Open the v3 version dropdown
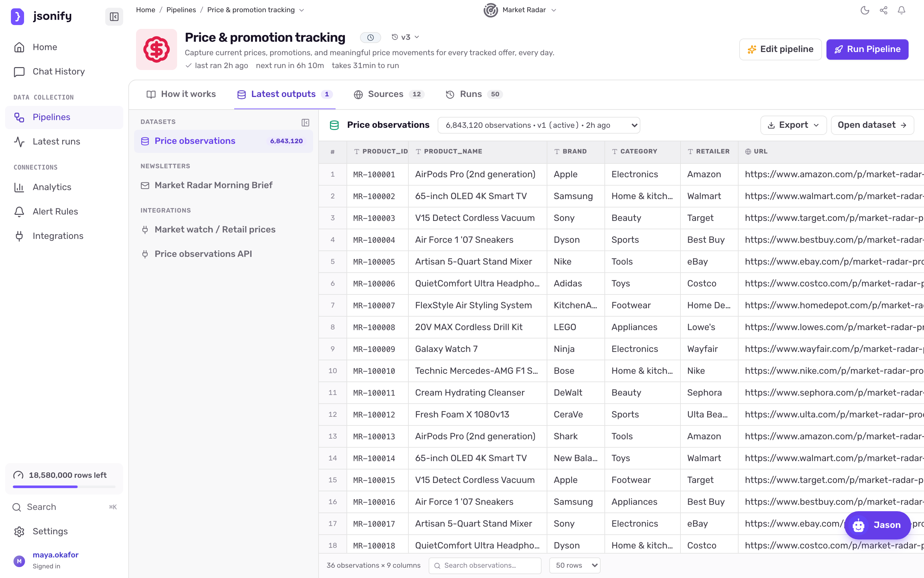 pyautogui.click(x=406, y=37)
